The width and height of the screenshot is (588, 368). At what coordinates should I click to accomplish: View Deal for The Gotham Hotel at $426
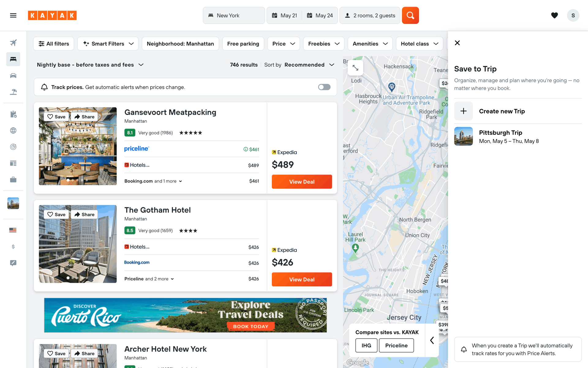[x=302, y=279]
